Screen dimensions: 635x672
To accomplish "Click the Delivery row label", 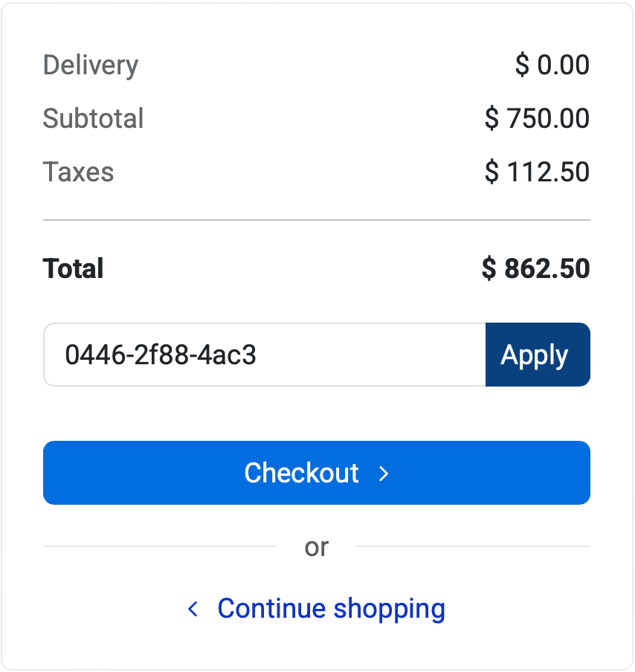I will 90,65.
